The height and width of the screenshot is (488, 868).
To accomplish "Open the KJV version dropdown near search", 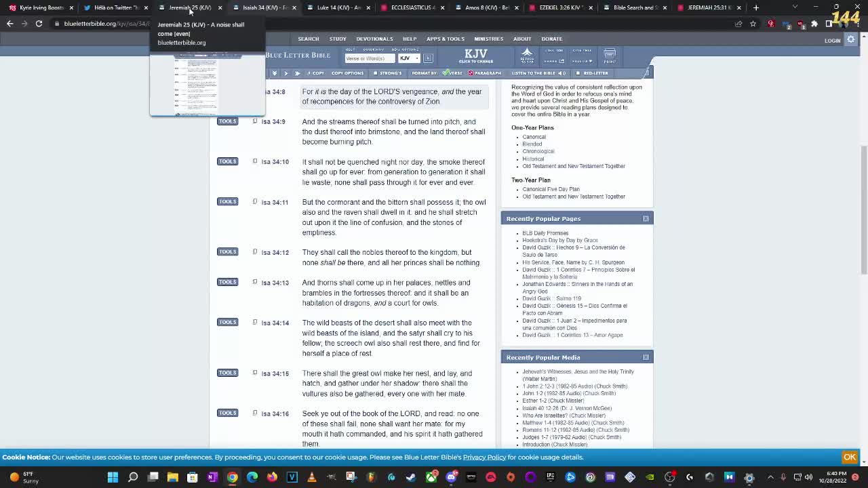I will (409, 58).
